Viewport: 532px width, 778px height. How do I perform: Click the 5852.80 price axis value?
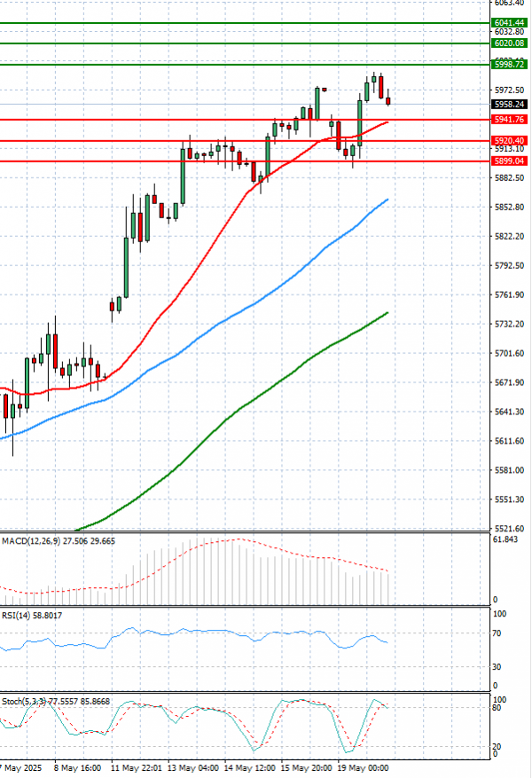509,207
